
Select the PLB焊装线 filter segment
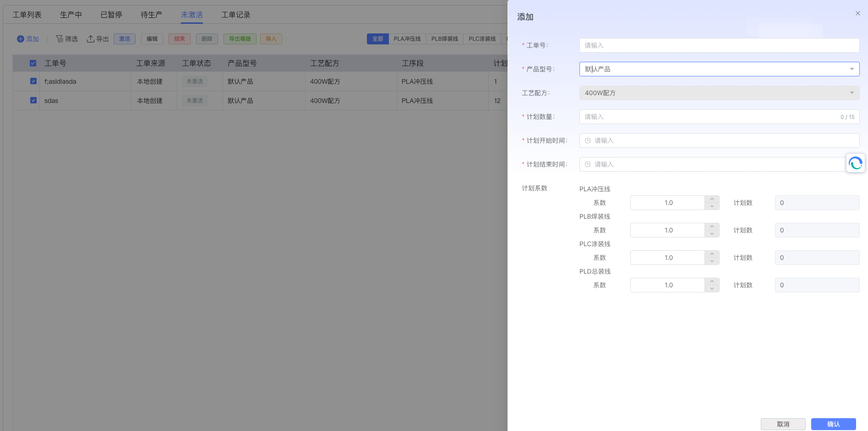click(444, 39)
